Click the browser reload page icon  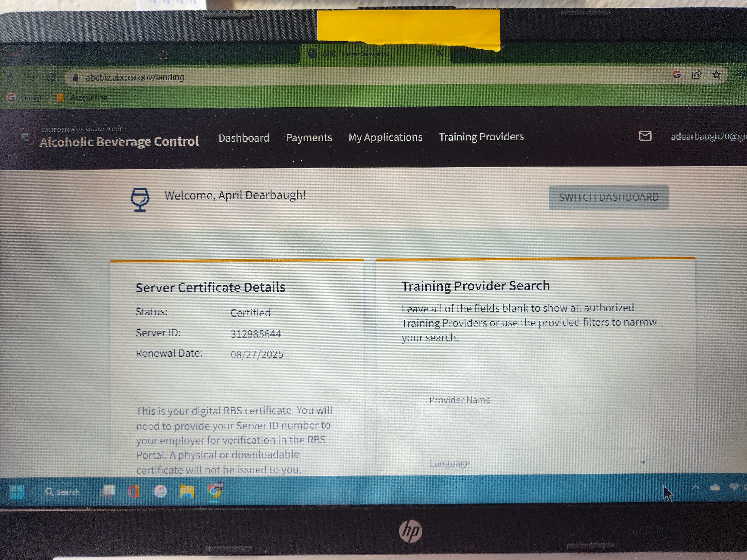coord(51,78)
